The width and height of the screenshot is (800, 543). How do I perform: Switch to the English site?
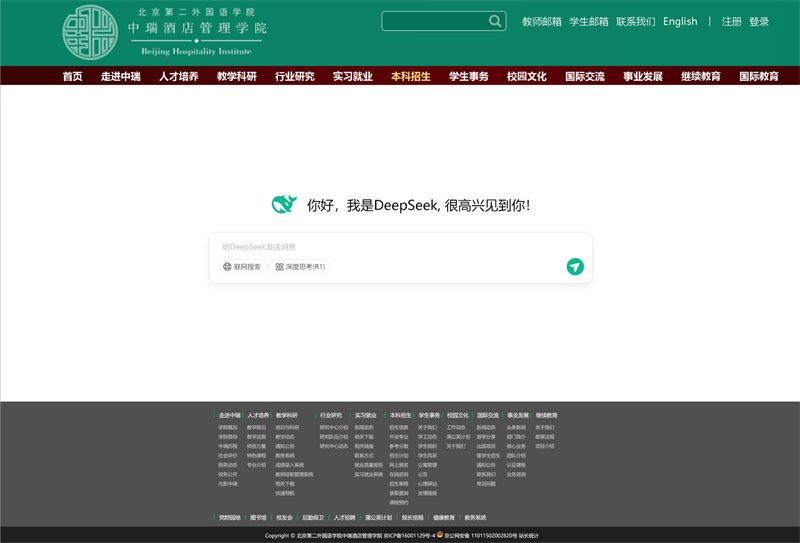pos(680,21)
